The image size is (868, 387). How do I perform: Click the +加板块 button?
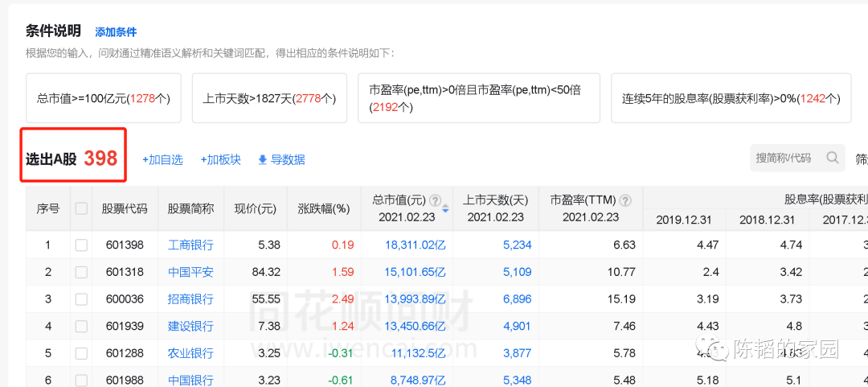click(x=220, y=160)
